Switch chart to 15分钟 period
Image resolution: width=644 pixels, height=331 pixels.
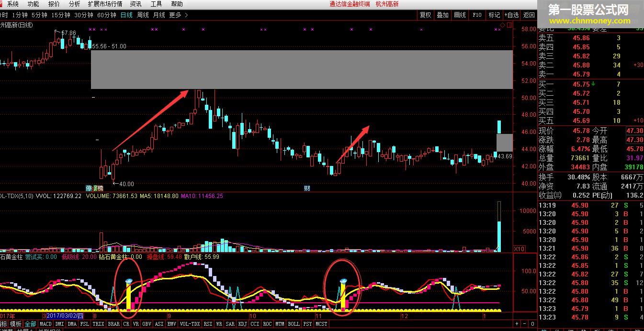(x=61, y=15)
